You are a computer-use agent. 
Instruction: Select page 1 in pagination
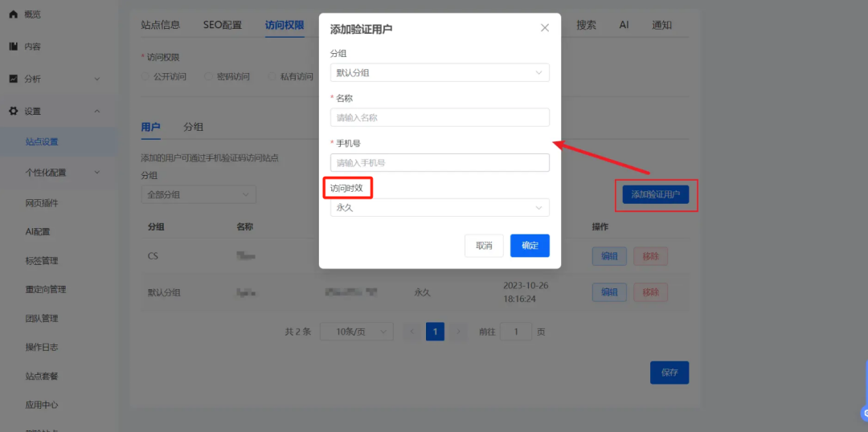coord(435,332)
